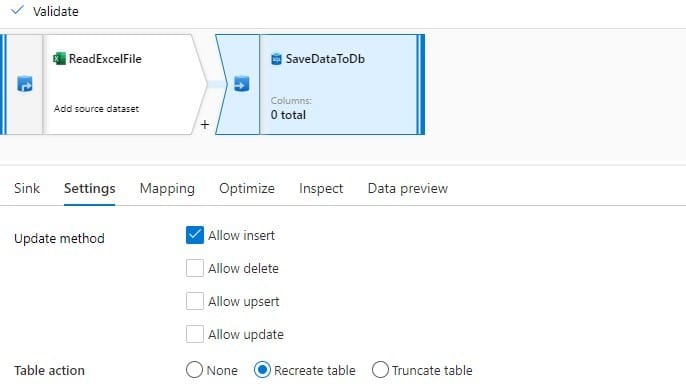Open the Inspect tab
Screen dimensions: 686x389
click(321, 189)
